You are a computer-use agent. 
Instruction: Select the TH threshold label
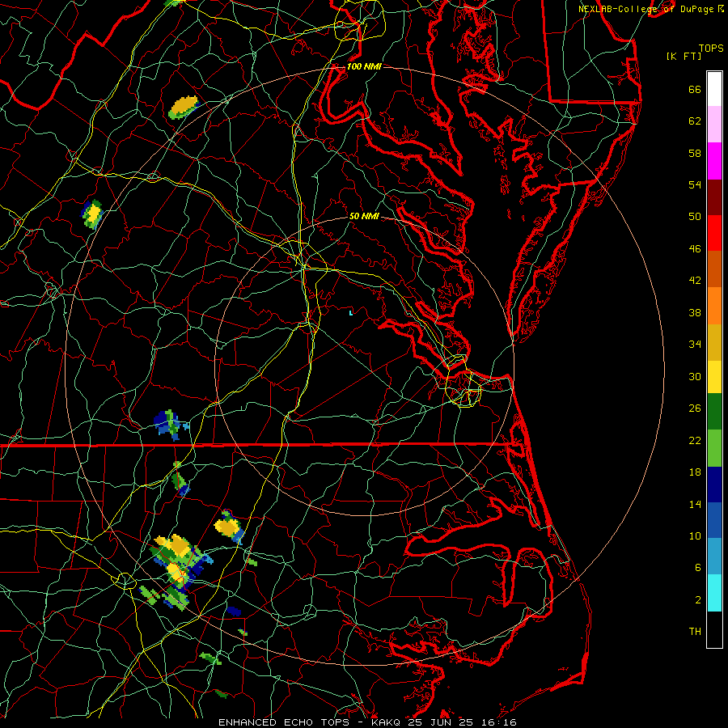(x=695, y=632)
